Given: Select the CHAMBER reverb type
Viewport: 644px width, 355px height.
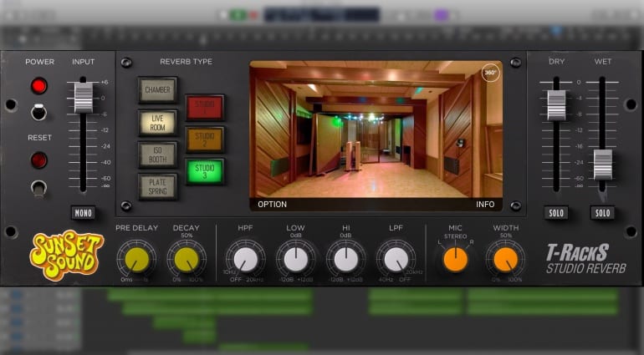Looking at the screenshot, I should click(x=158, y=89).
